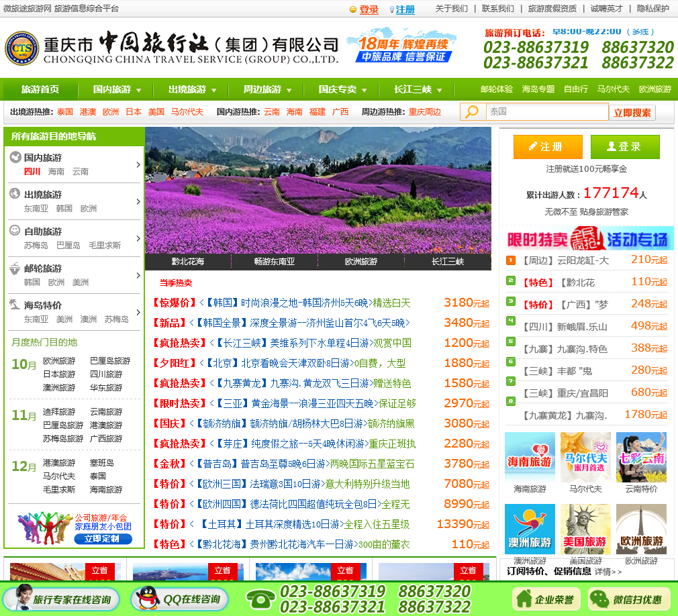678x616 pixels.
Task: Expand the 周边旅游 nav dropdown arrow
Action: pos(289,91)
